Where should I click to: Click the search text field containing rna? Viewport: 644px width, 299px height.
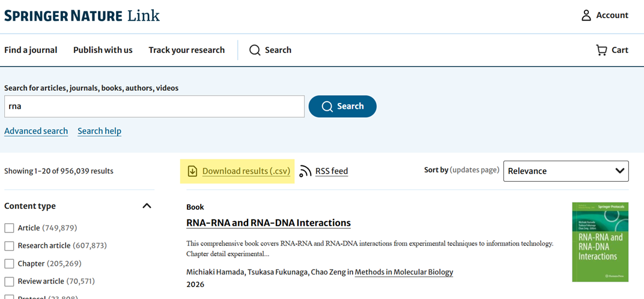coord(154,106)
